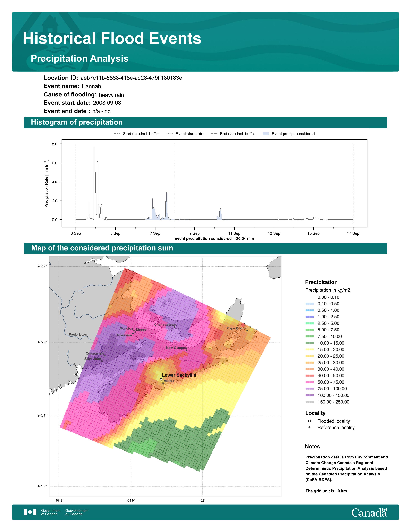Click the 7 Sep tick label on histogram
The image size is (411, 532).
pos(155,233)
